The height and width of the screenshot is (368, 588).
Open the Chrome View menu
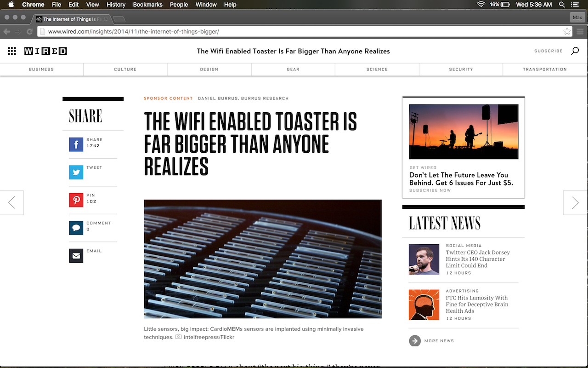point(92,5)
